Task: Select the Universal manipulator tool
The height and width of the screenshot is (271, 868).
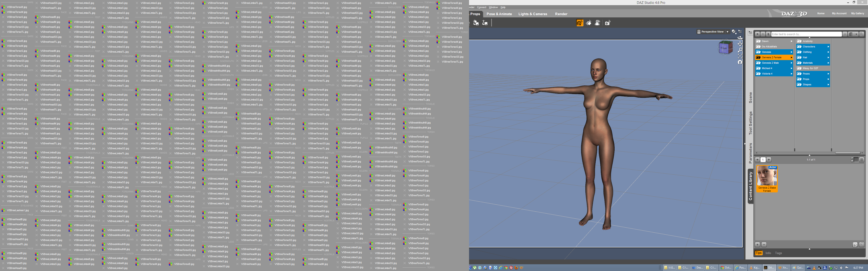Action: (580, 23)
